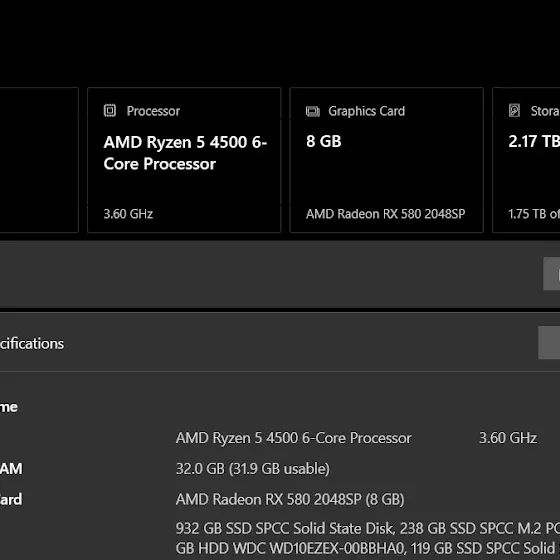Click the Storage drive icon
Image resolution: width=560 pixels, height=560 pixels.
514,110
